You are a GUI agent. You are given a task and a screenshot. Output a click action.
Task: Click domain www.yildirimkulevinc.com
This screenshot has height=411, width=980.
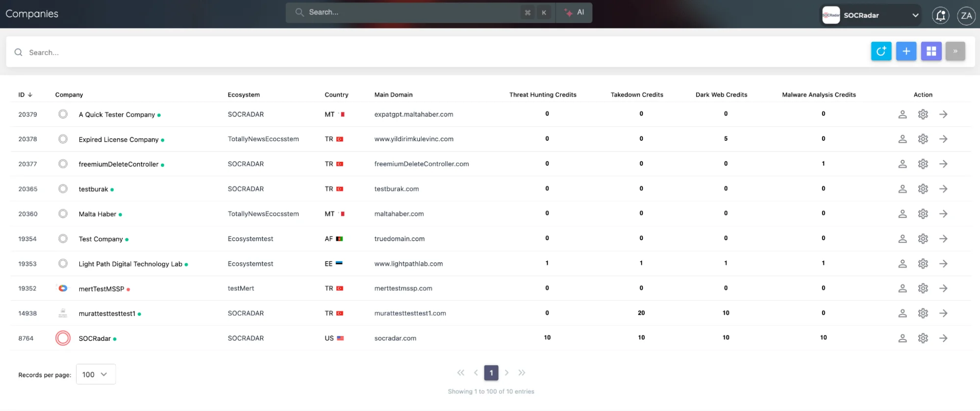[414, 139]
